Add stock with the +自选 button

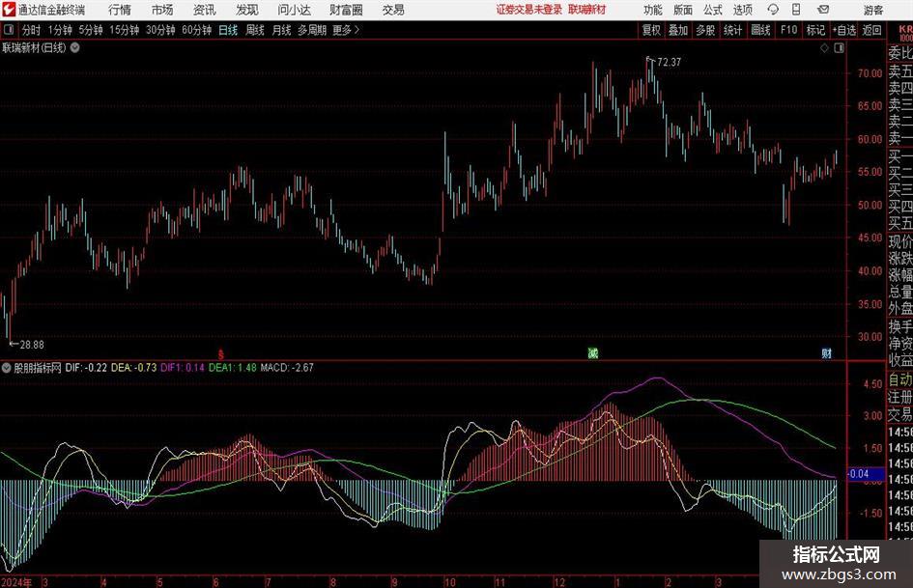tap(844, 30)
